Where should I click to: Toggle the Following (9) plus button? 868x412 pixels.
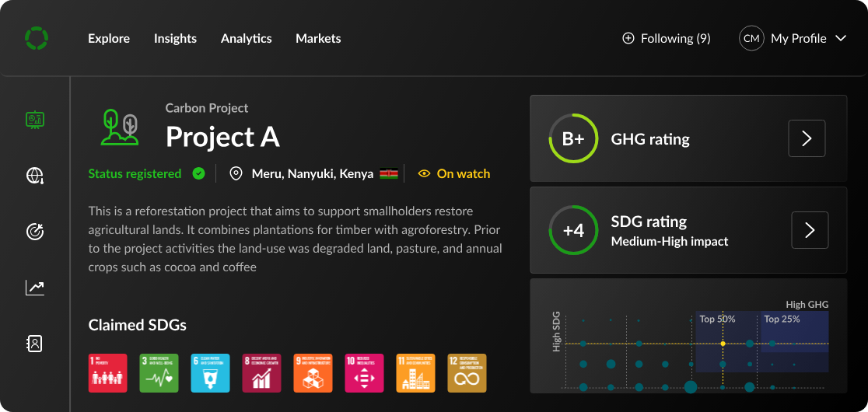tap(628, 38)
